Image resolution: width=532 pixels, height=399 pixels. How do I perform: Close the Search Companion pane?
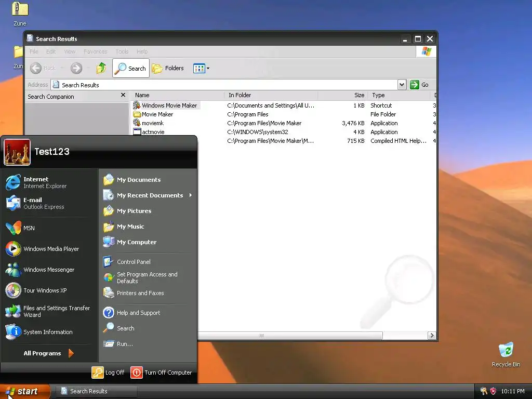tap(123, 95)
